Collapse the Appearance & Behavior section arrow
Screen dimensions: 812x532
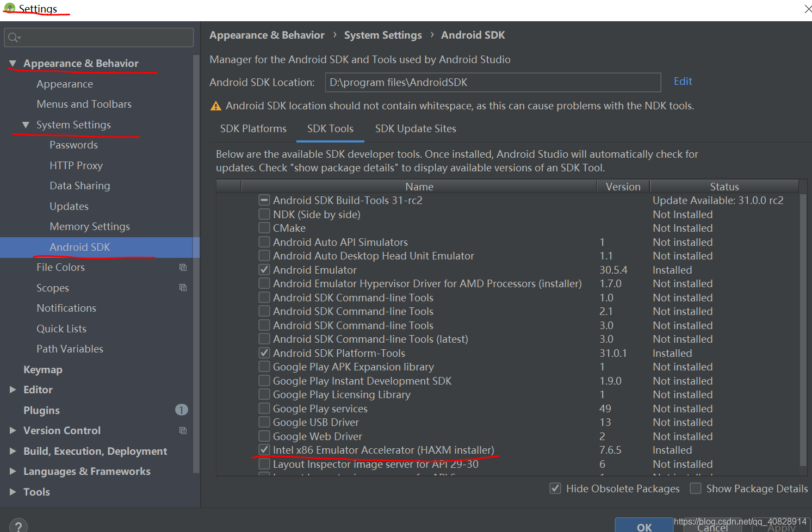13,64
